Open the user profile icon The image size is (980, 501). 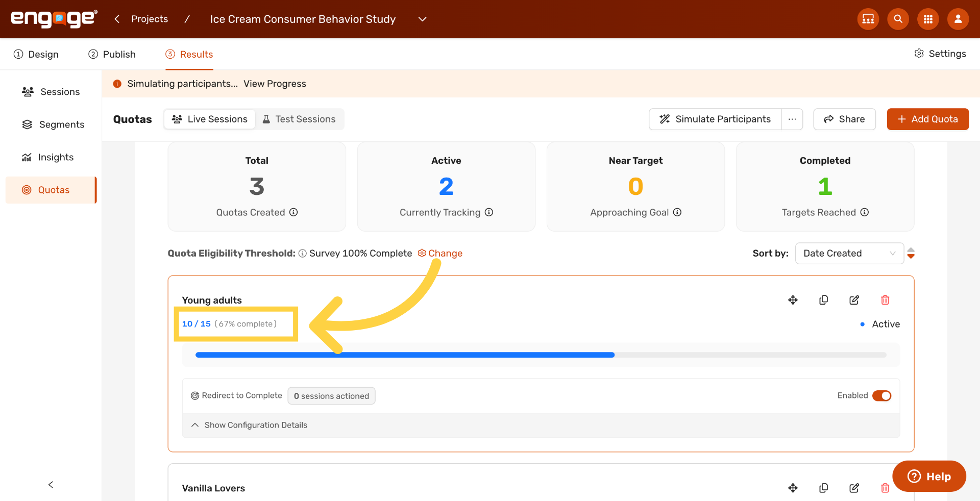tap(958, 19)
